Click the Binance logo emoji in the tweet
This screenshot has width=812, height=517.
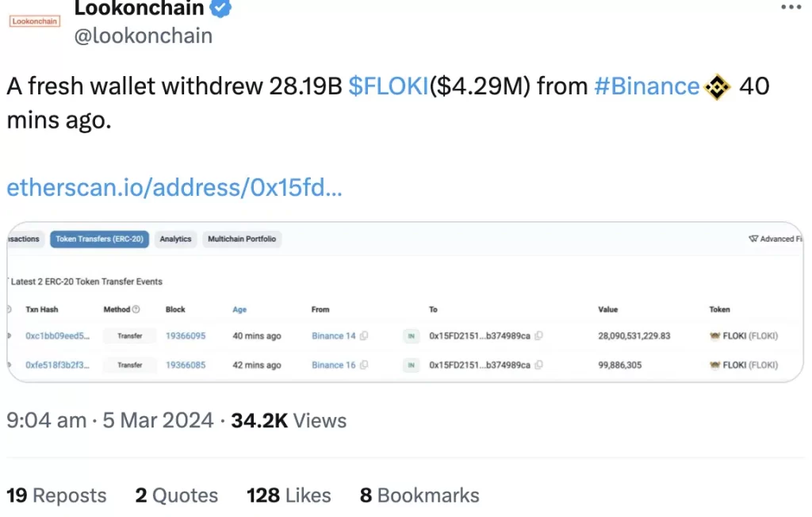point(718,86)
